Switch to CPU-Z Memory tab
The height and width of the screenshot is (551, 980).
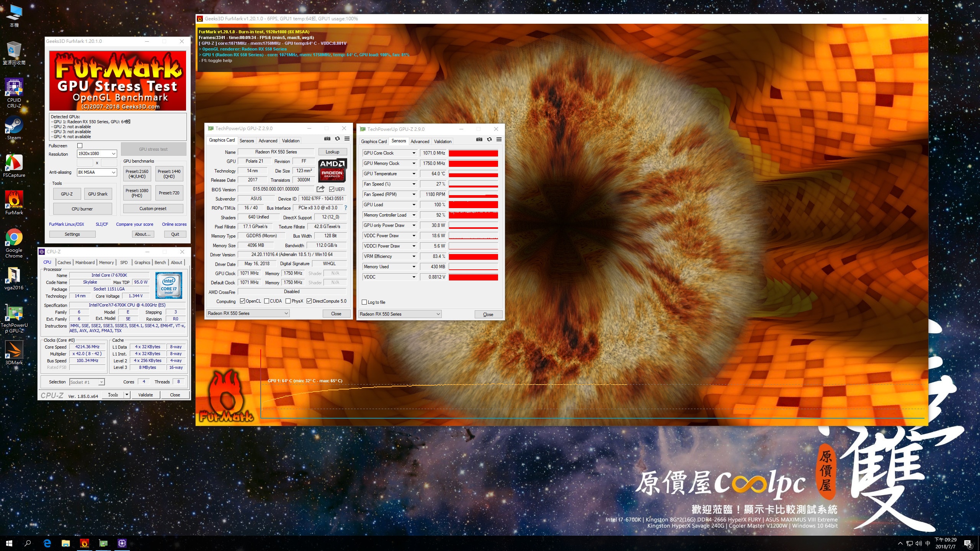point(106,262)
